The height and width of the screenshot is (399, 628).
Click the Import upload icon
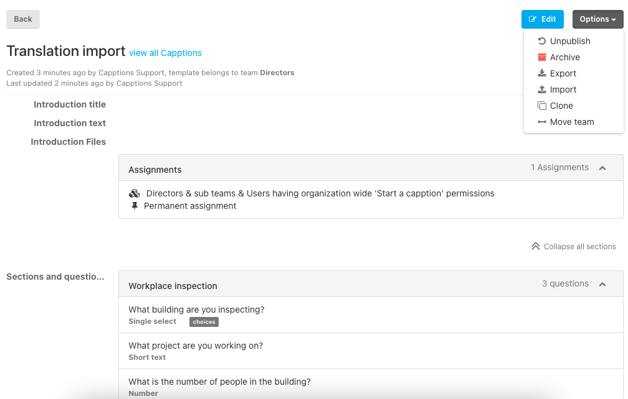(x=541, y=89)
